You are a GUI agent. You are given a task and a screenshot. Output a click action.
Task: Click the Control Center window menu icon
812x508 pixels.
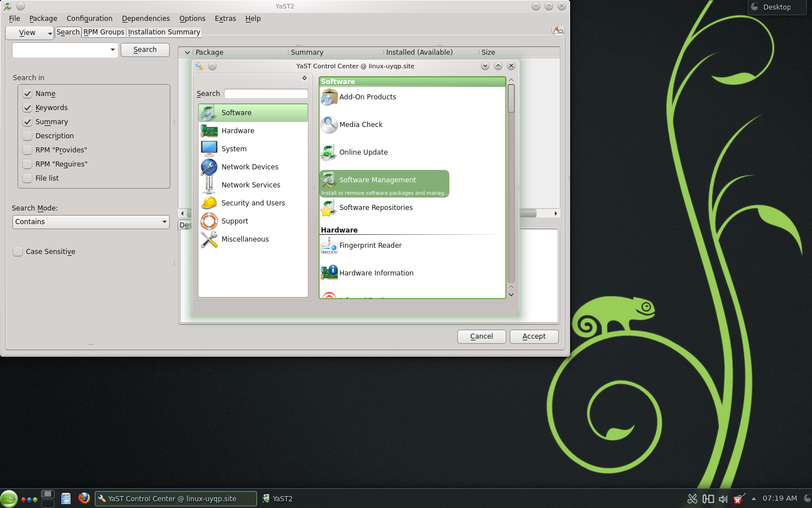(x=200, y=66)
